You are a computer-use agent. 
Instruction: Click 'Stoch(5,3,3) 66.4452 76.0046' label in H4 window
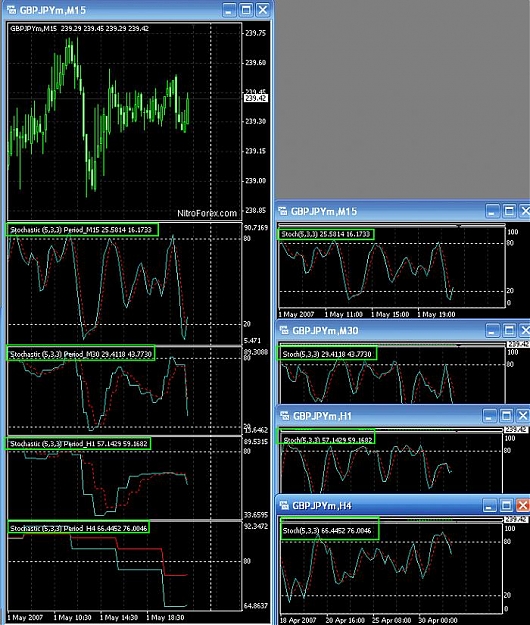coord(327,531)
